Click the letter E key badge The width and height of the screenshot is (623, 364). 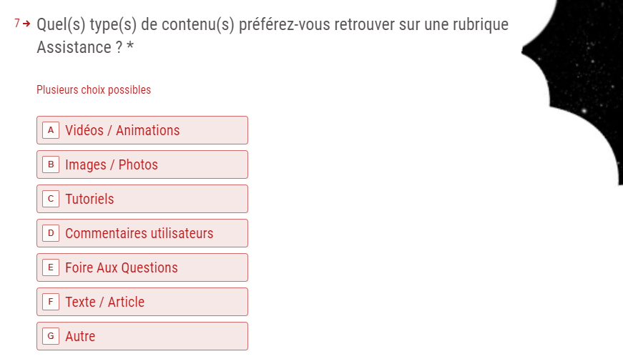point(50,267)
